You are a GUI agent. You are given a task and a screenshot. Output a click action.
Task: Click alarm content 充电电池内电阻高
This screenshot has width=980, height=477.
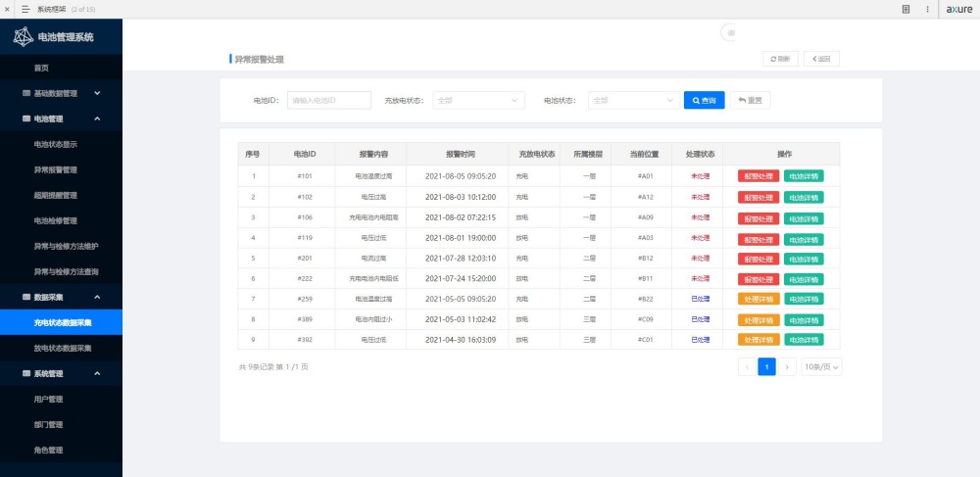[373, 217]
